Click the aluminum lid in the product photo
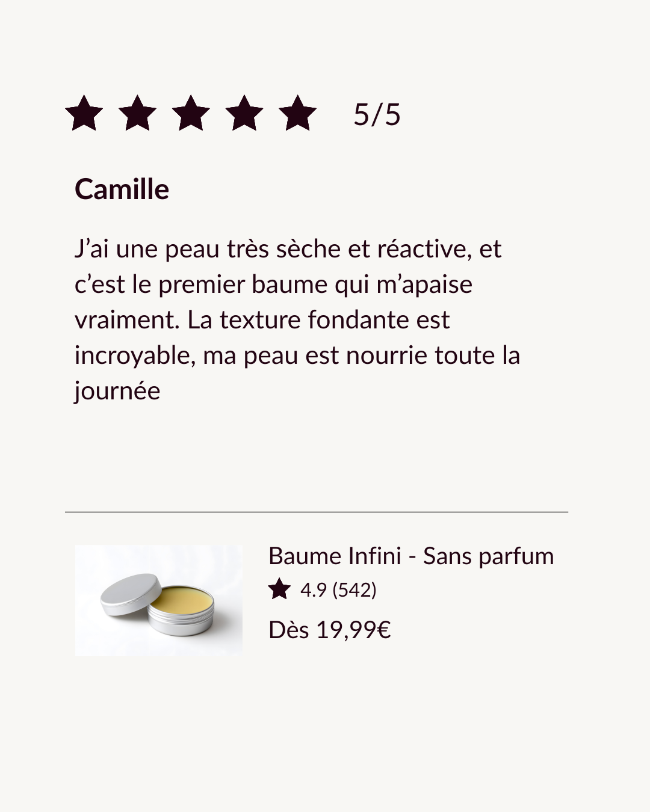The image size is (650, 812). (x=131, y=594)
